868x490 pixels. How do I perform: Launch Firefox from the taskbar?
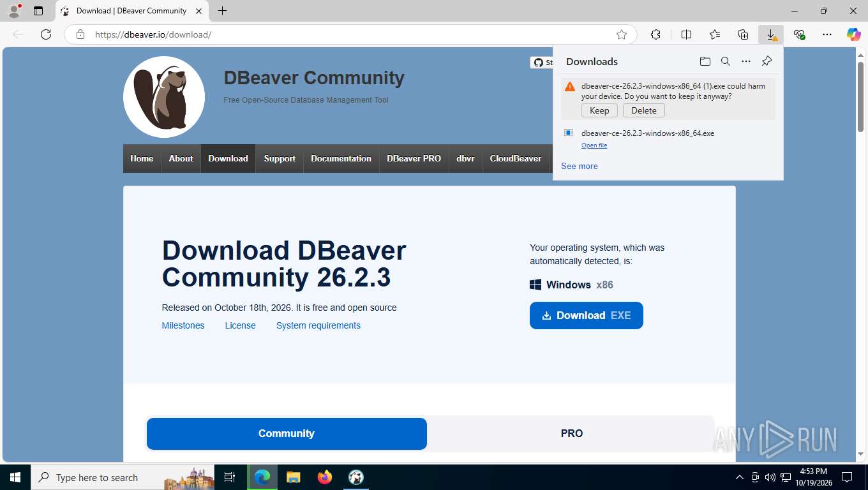coord(325,477)
